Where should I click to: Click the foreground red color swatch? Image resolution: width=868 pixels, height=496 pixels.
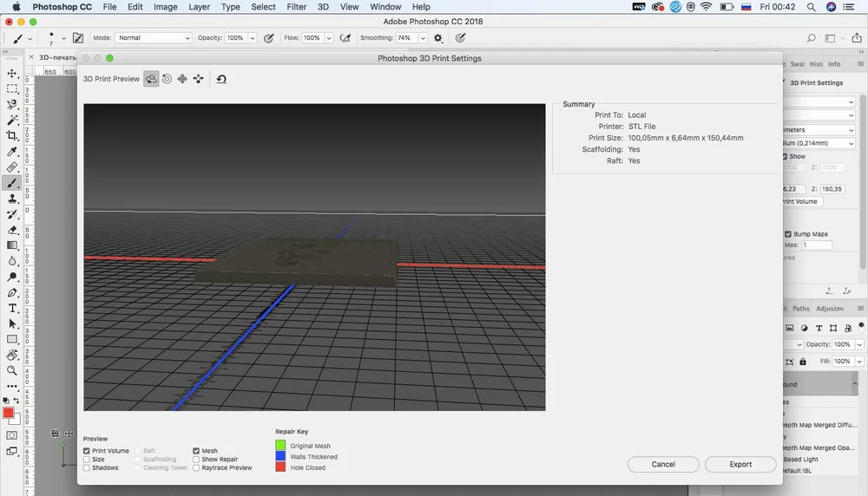pos(9,413)
